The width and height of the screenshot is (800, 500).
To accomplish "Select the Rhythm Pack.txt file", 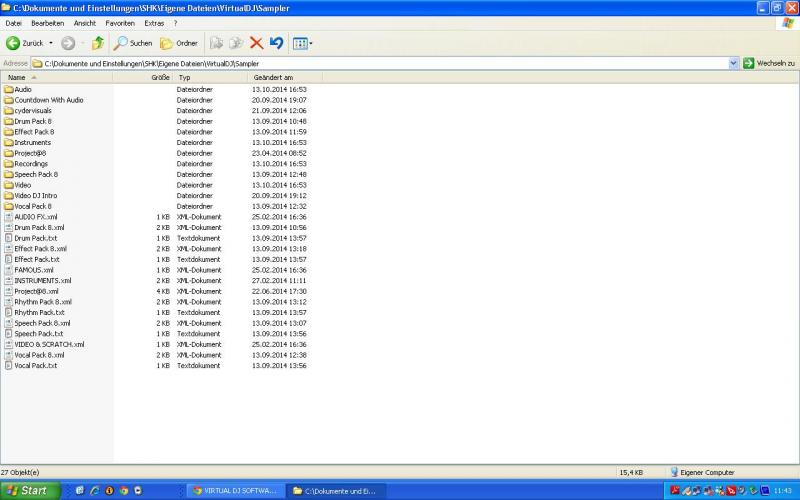I will [34, 313].
